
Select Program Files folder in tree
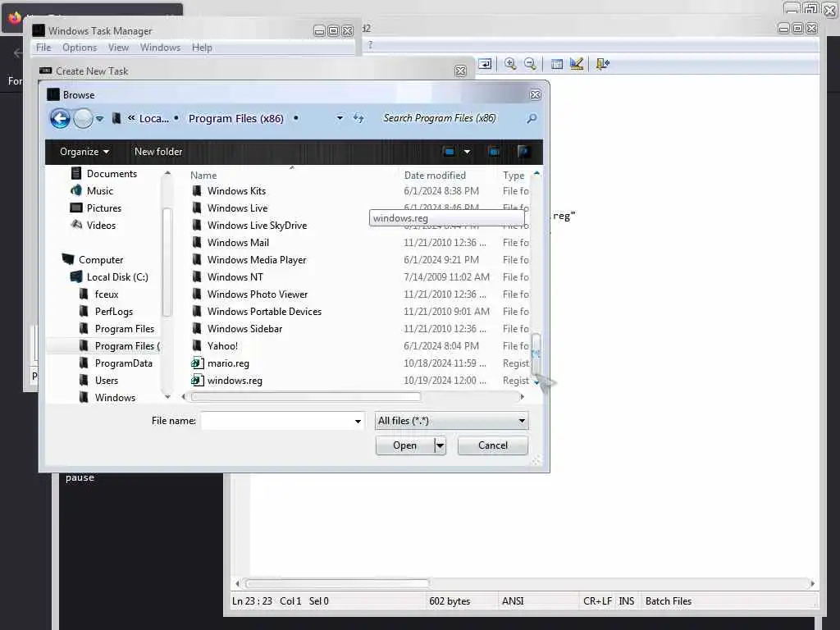pyautogui.click(x=125, y=328)
